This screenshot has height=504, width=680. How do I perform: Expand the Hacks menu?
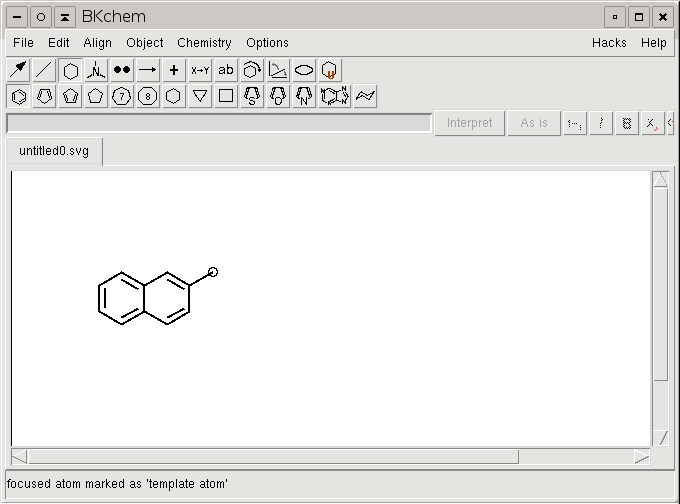609,43
